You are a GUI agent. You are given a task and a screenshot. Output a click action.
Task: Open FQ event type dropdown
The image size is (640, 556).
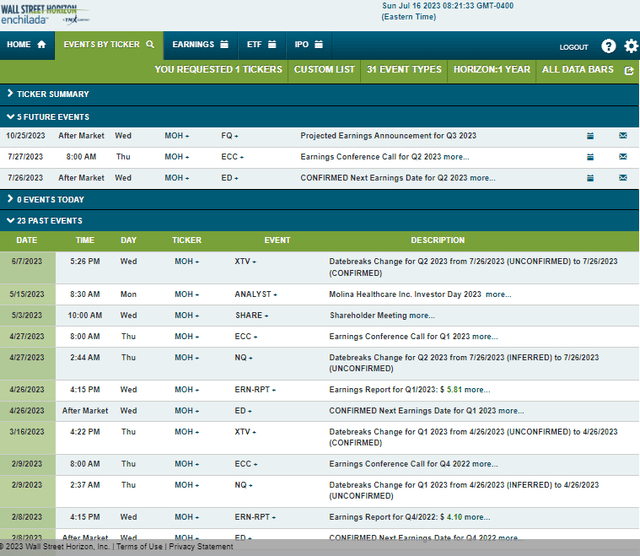(x=229, y=136)
